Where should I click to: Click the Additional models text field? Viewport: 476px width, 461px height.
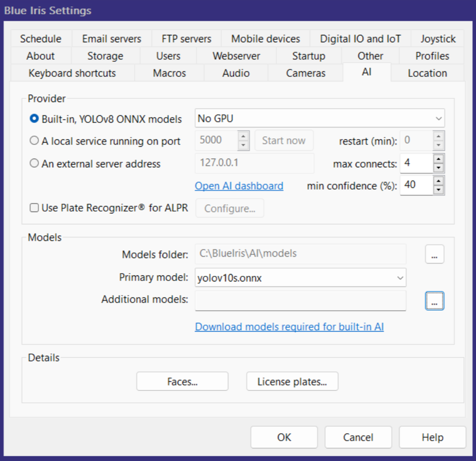pyautogui.click(x=300, y=301)
